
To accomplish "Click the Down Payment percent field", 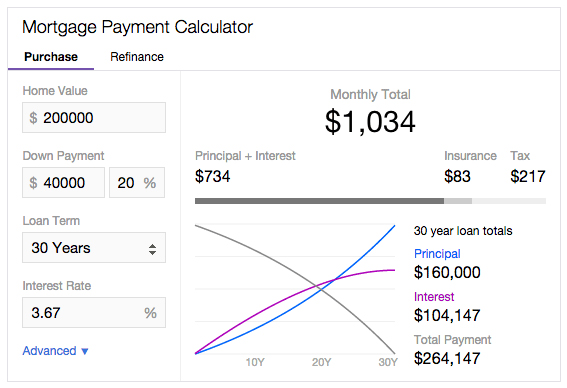I will (137, 182).
